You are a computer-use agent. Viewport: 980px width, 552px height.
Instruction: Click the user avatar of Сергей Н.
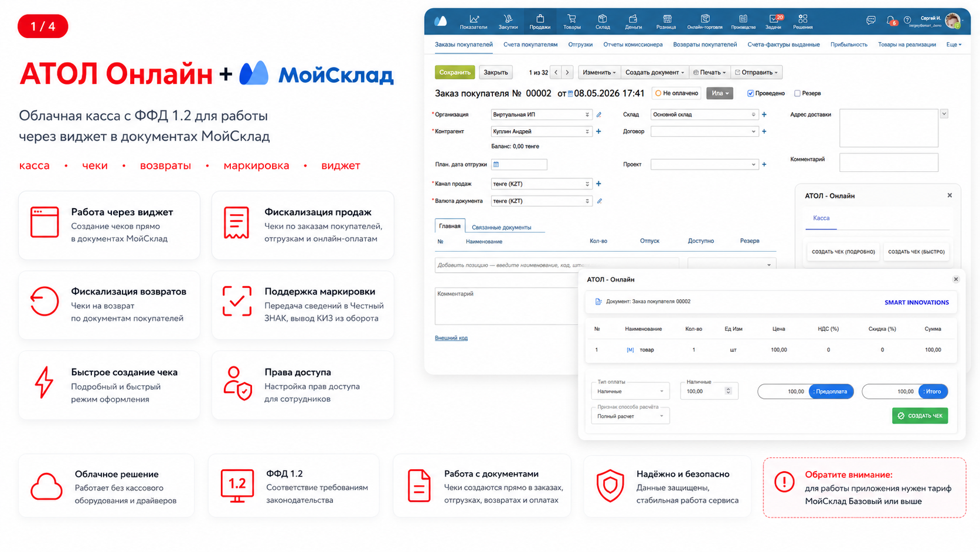point(953,21)
